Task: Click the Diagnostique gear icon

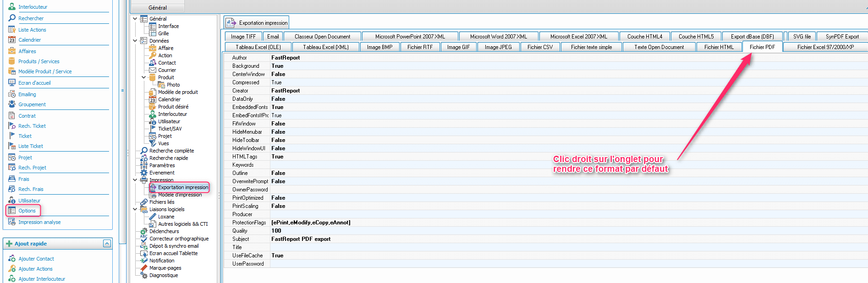Action: 144,275
